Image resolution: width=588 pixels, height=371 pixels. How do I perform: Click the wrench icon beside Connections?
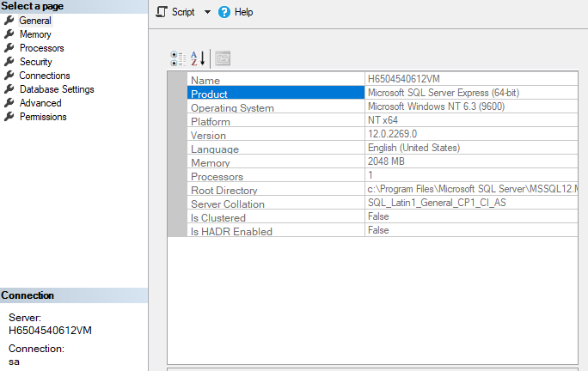coord(9,76)
